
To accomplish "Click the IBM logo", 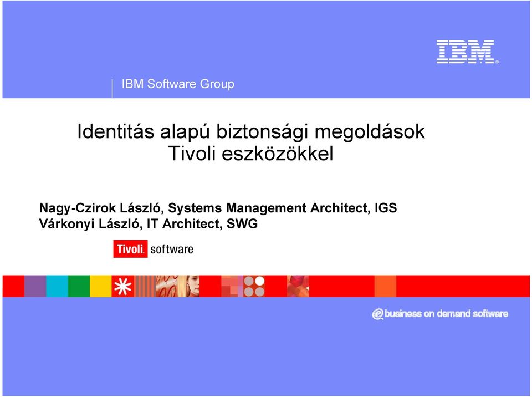I will [467, 52].
